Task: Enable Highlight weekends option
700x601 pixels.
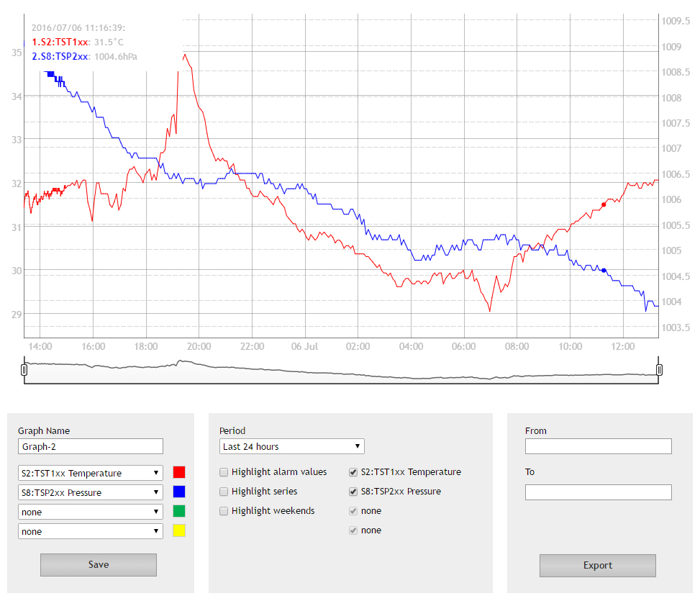Action: coord(224,511)
